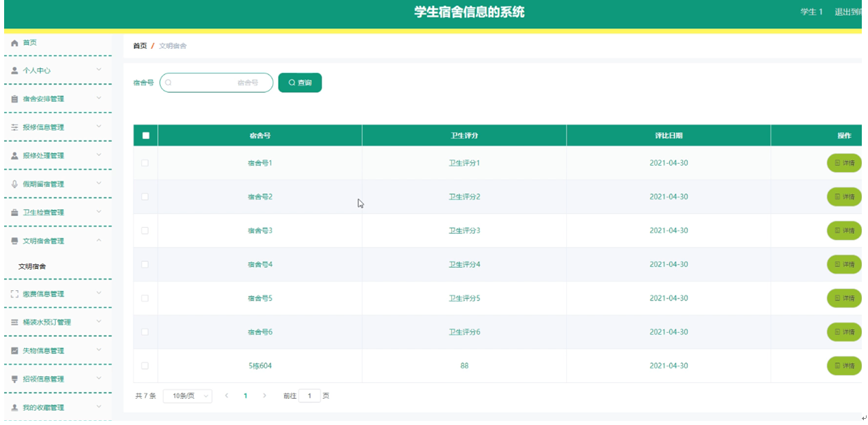Click the 查询 search button
The height and width of the screenshot is (425, 868).
tap(300, 83)
